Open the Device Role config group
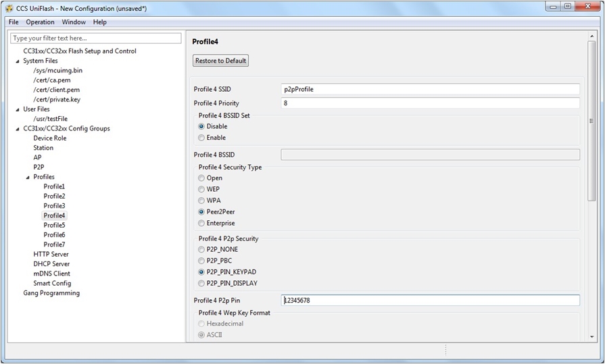Screen dimensions: 605x364 click(x=50, y=138)
